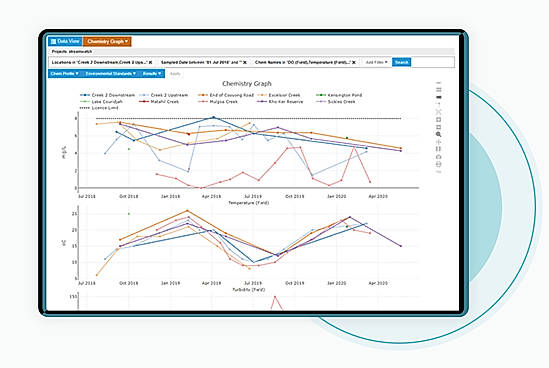Toggle Sickles Creek legend entry

336,102
